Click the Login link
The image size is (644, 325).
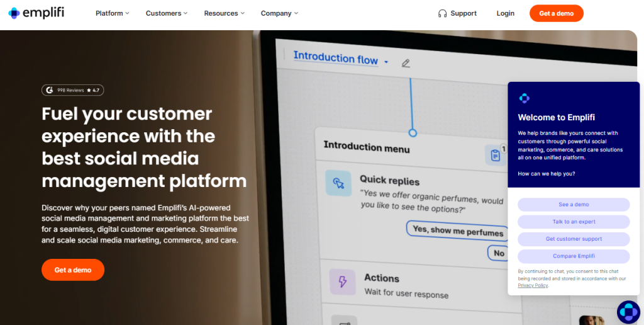click(x=505, y=13)
